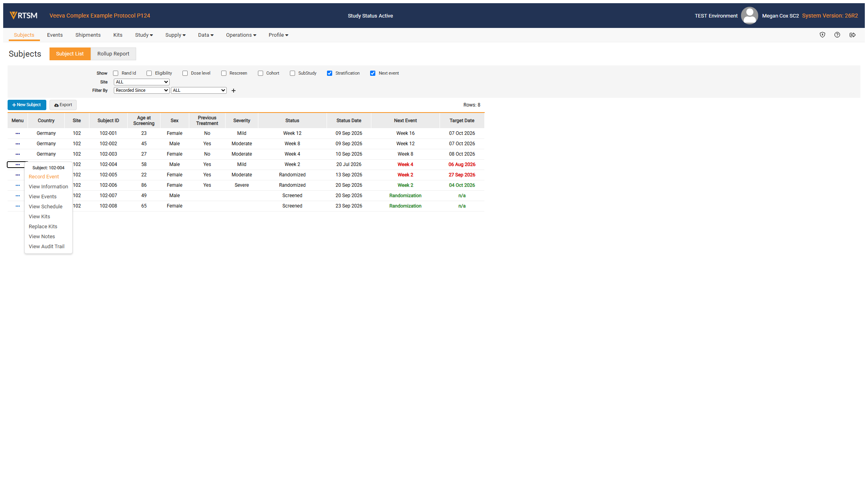Click the New Subject button
The image size is (868, 504).
coord(27,105)
